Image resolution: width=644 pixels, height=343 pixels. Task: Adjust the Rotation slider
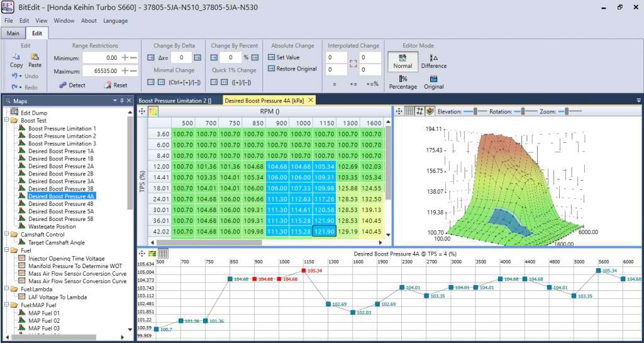521,111
